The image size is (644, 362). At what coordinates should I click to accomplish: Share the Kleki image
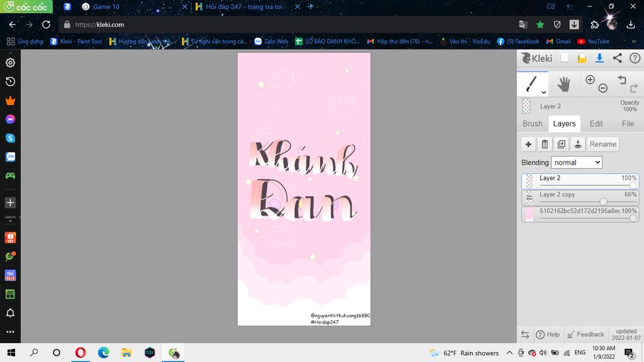coord(617,58)
